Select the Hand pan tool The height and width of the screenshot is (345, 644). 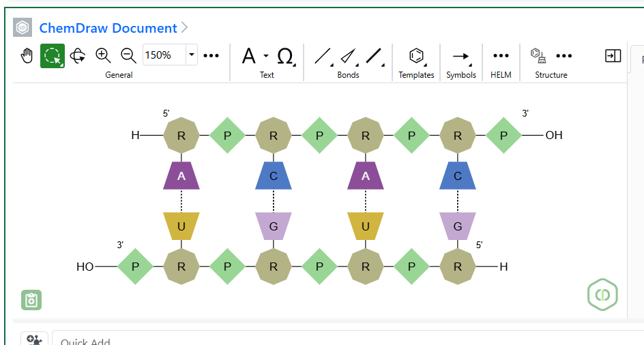(27, 56)
